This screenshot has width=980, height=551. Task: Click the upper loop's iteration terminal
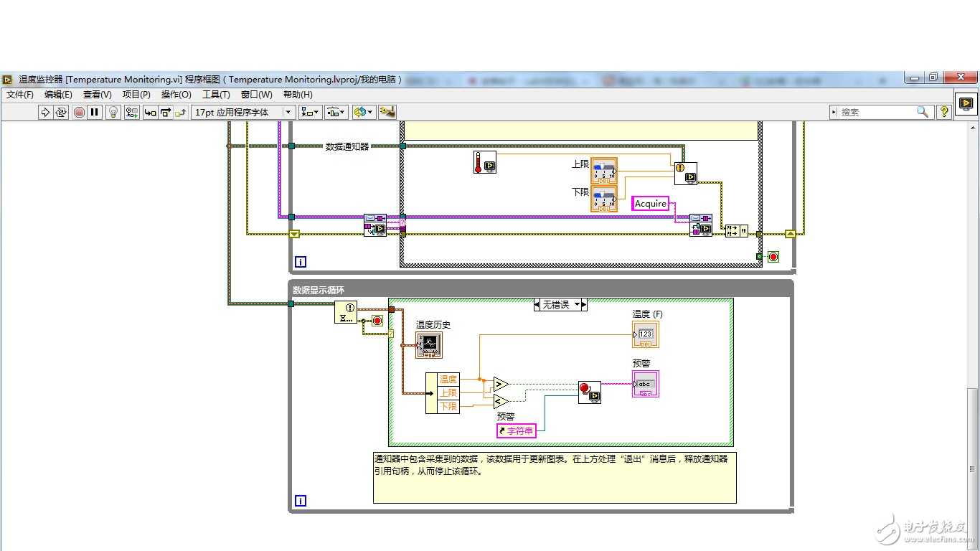coord(301,260)
